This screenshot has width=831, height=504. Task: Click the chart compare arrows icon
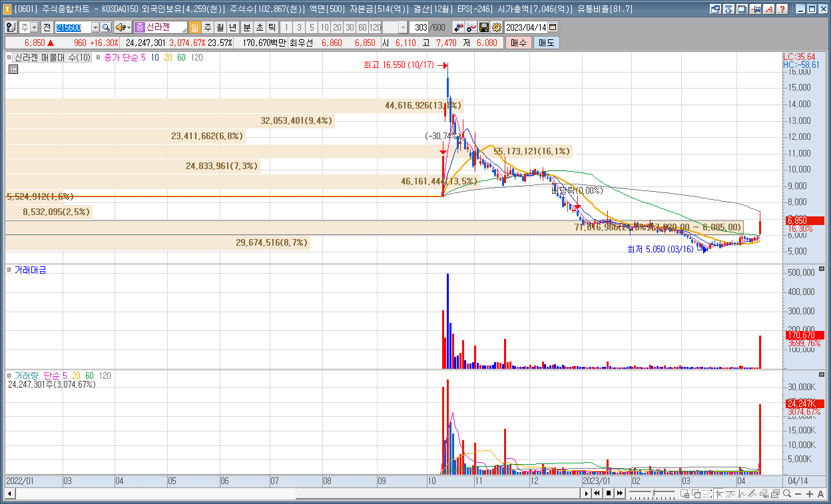pyautogui.click(x=459, y=27)
